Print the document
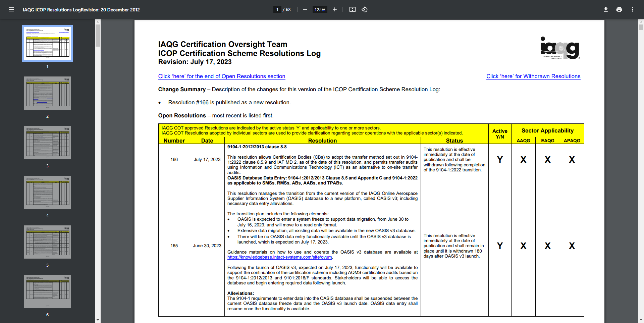644x323 pixels. coord(619,9)
